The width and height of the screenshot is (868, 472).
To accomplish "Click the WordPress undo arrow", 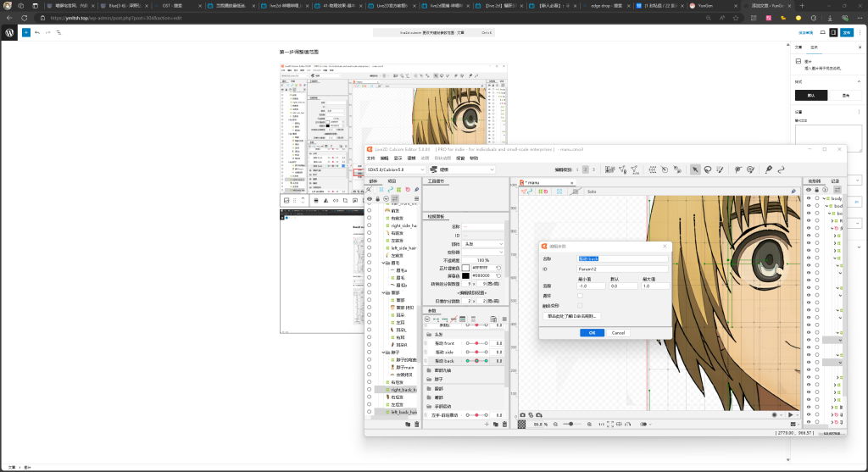I will point(37,33).
